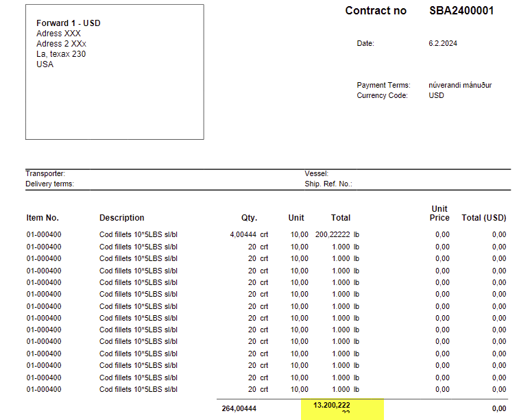This screenshot has width=519, height=420.
Task: Click the "Vessel:" field label
Action: point(317,174)
